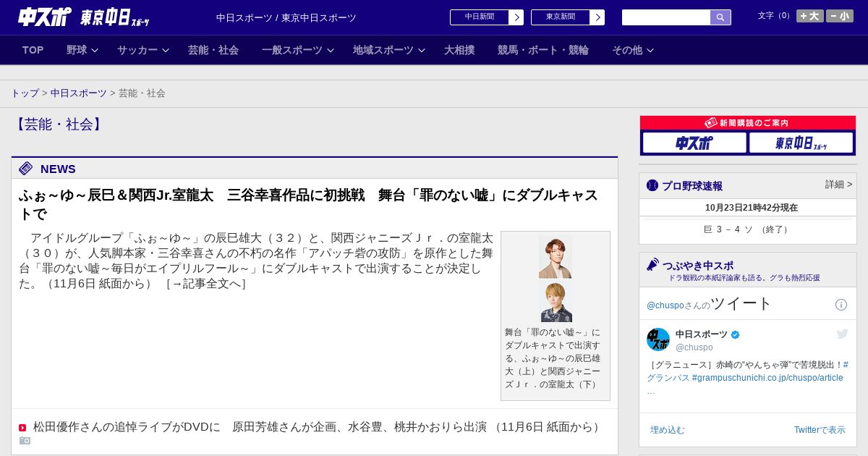Click the camera icon under 松田優作 article
The height and width of the screenshot is (456, 868).
click(25, 440)
